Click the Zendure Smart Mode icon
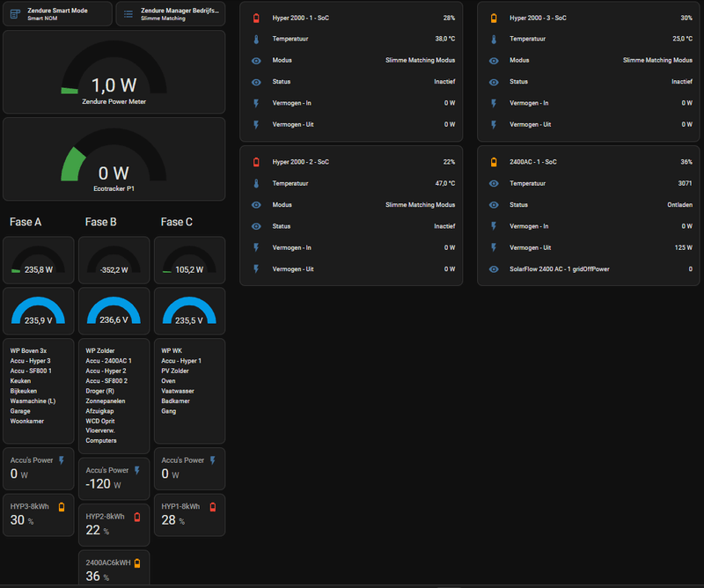The width and height of the screenshot is (704, 588). tap(15, 14)
